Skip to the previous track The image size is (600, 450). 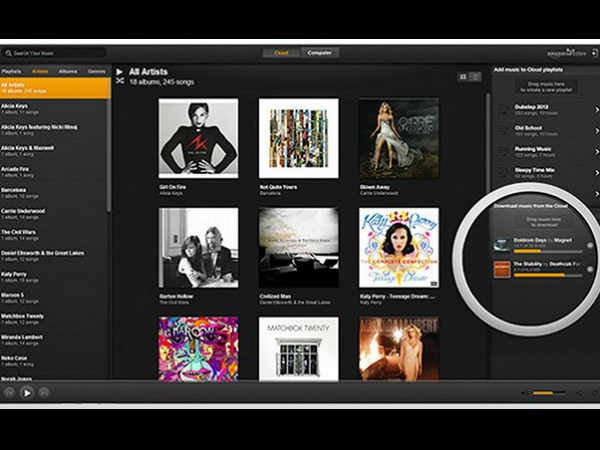(10, 393)
